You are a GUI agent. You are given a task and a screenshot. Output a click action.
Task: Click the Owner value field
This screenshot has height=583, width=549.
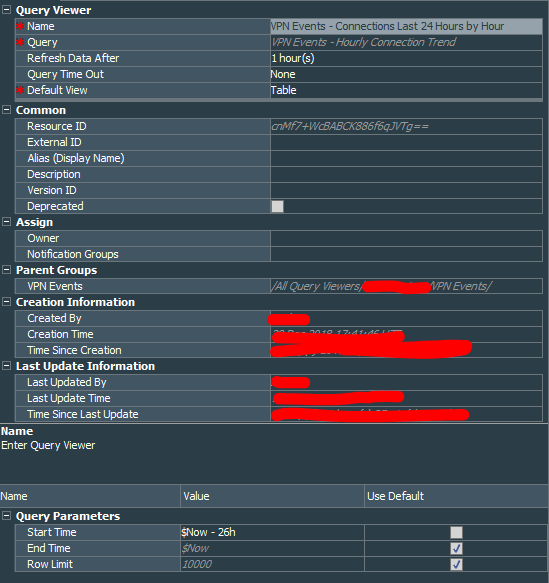(406, 238)
